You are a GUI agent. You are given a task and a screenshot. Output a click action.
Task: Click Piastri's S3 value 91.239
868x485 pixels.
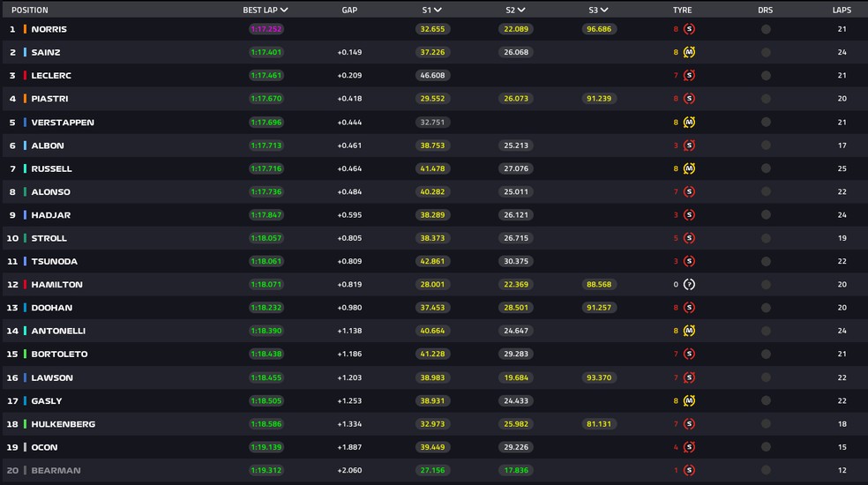coord(599,99)
